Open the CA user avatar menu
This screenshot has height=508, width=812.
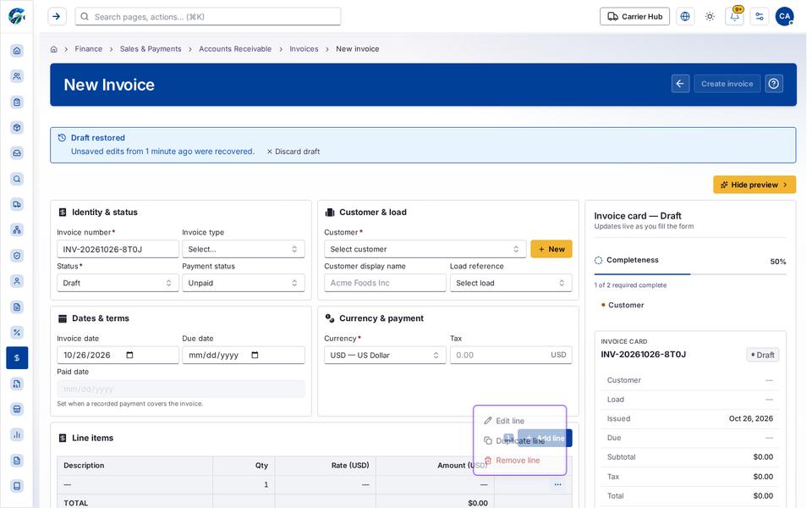pyautogui.click(x=784, y=17)
